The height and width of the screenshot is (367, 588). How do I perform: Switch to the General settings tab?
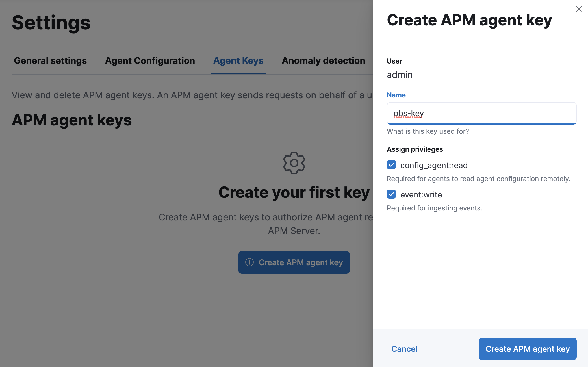click(50, 60)
